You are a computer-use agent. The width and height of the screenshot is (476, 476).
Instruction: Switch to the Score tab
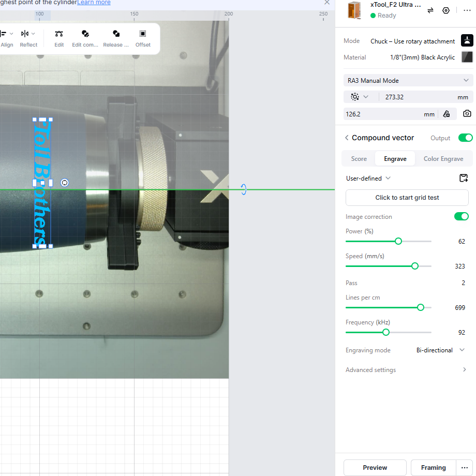coord(359,159)
